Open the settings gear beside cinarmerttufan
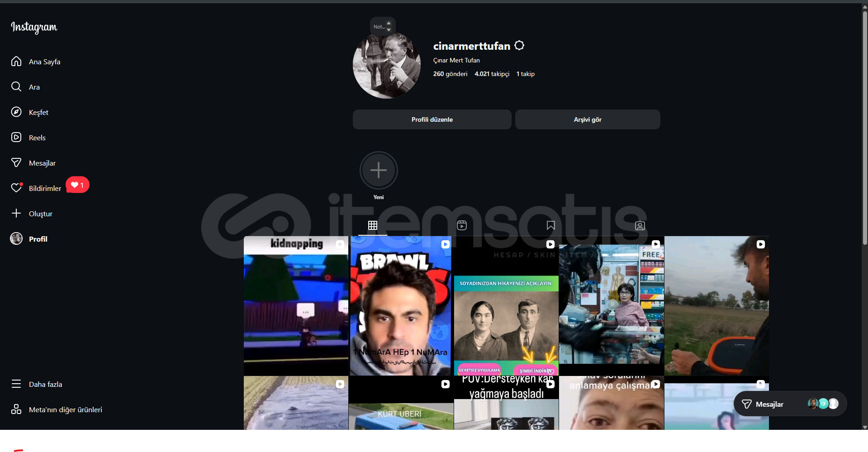 (519, 45)
